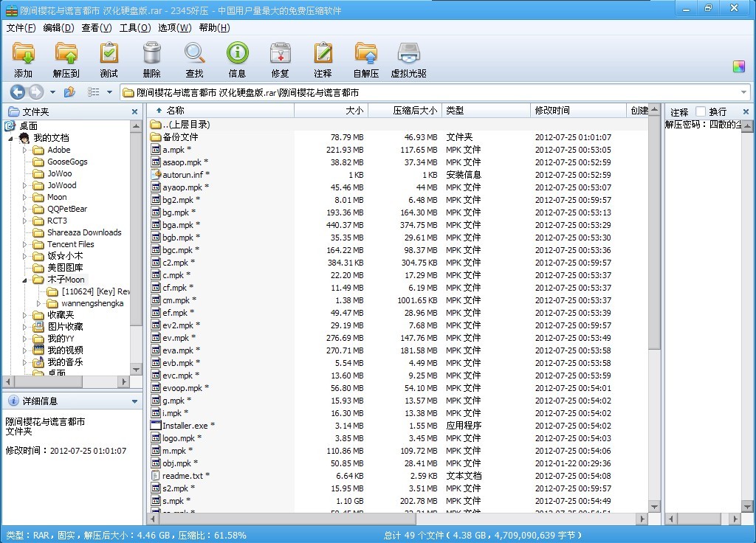756x543 pixels.
Task: Close the 文件夹 folder tree panel
Action: [134, 112]
